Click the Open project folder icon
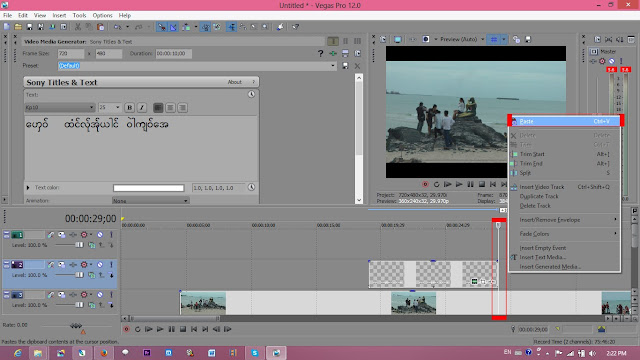640x360 pixels. coord(18,27)
